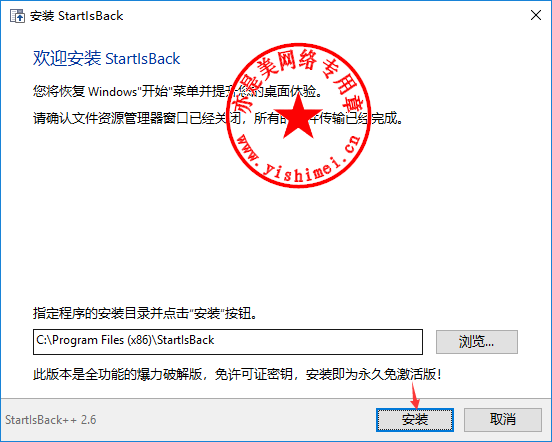The width and height of the screenshot is (552, 442).
Task: Click the red star in the stamp
Action: 298,116
